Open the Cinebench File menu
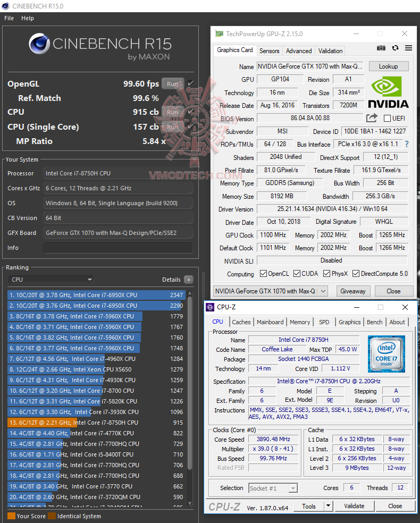 pos(9,18)
